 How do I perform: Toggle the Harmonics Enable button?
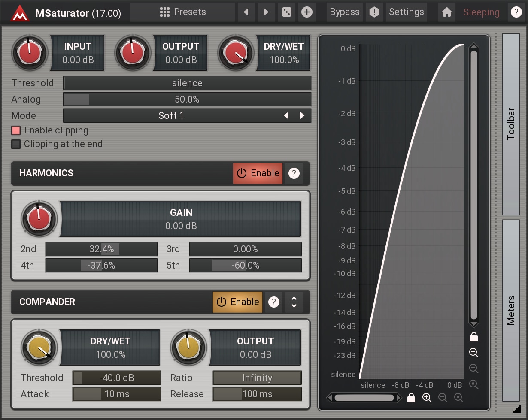tap(258, 173)
